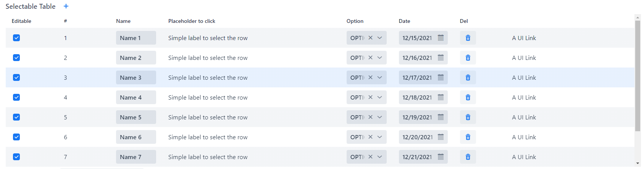Click the trash icon for row 4

click(468, 97)
